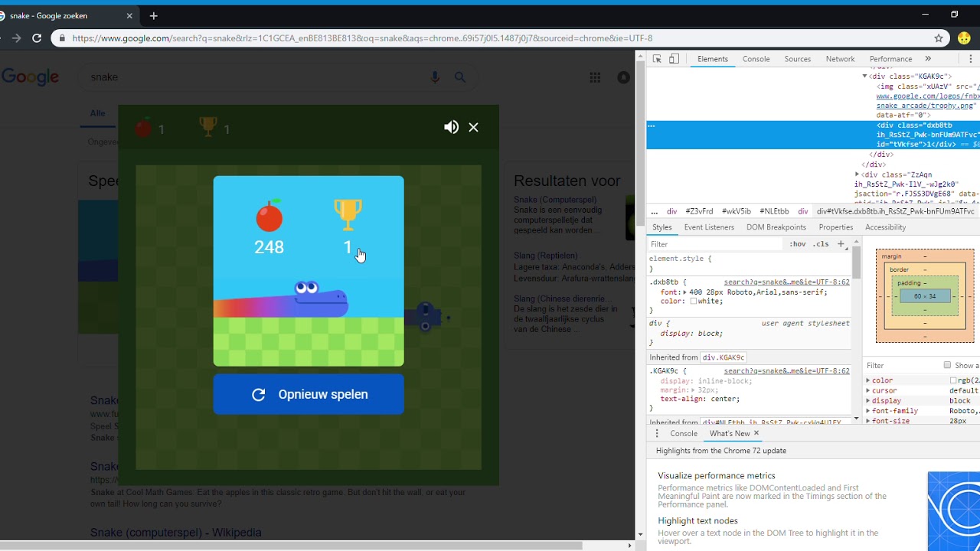980x551 pixels.
Task: Click the blue Google search magnifier
Action: coord(460,77)
